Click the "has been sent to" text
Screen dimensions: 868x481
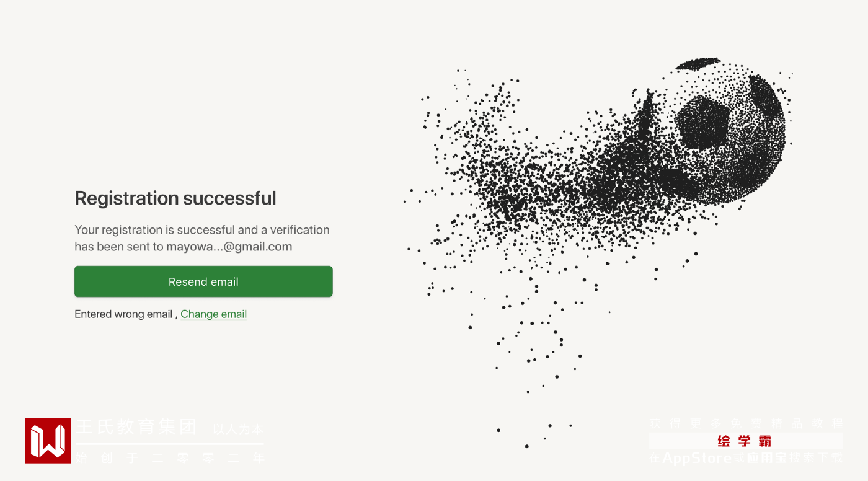(118, 247)
